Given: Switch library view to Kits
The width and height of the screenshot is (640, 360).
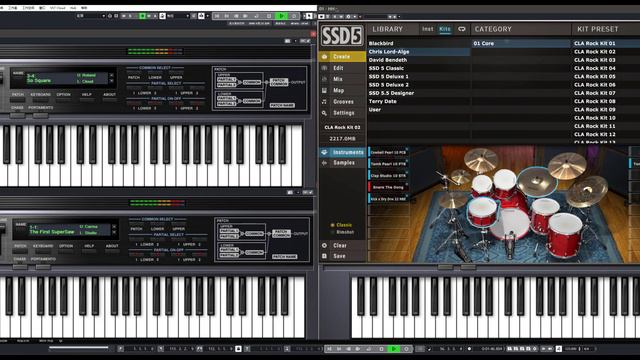Looking at the screenshot, I should [445, 29].
